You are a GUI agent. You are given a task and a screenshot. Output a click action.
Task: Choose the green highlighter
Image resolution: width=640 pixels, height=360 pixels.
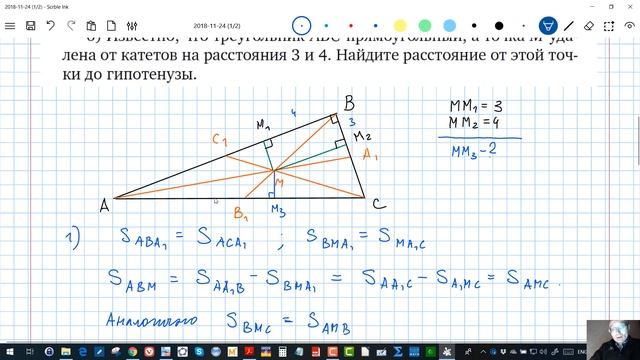(425, 26)
